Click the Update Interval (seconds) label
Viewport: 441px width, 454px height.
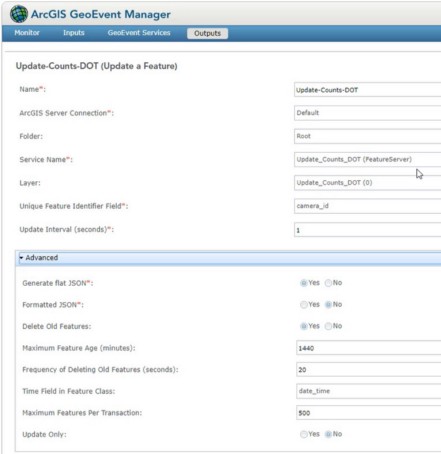pos(67,230)
